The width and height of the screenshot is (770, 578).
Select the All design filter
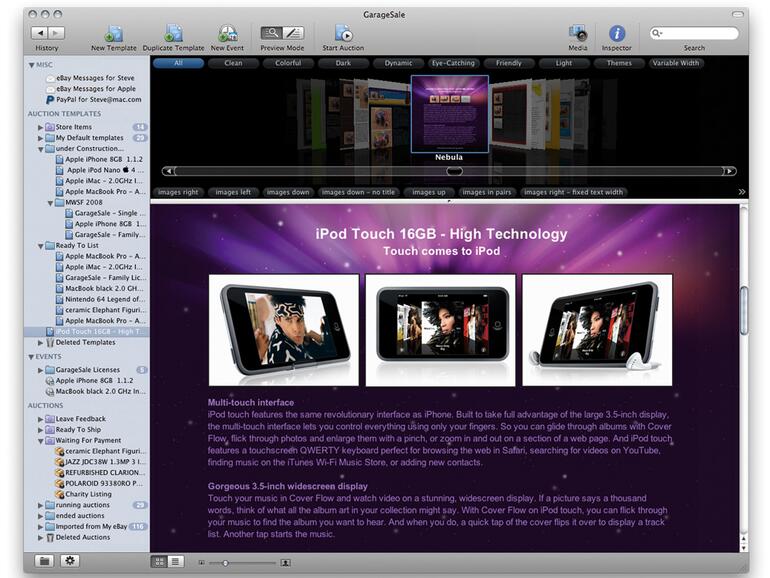178,63
